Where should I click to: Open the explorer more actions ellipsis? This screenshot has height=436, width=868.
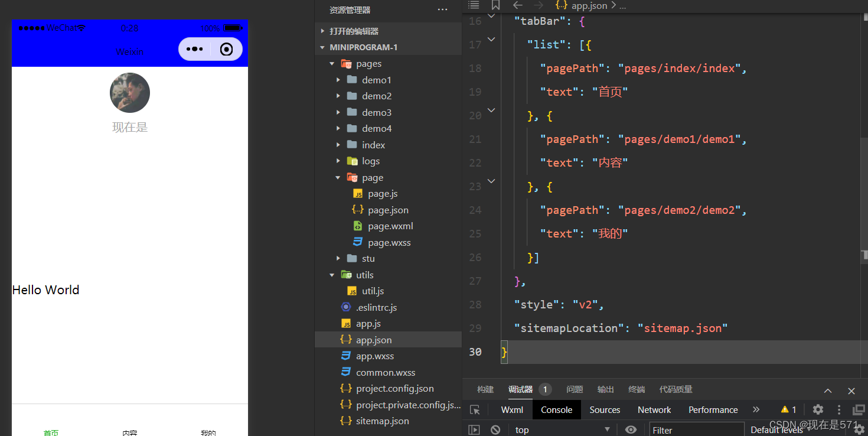[442, 9]
